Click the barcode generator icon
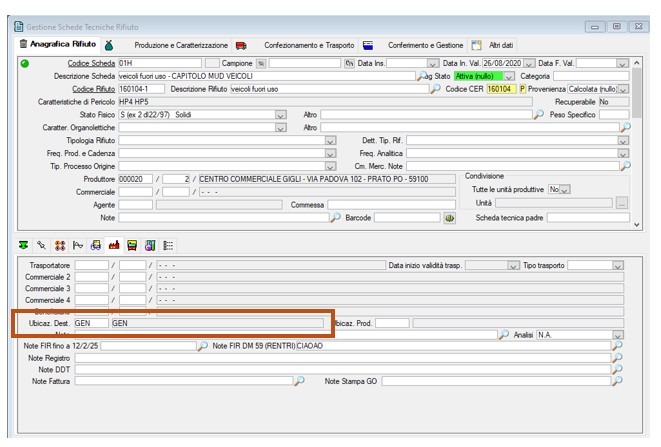This screenshot has height=447, width=661. click(449, 217)
